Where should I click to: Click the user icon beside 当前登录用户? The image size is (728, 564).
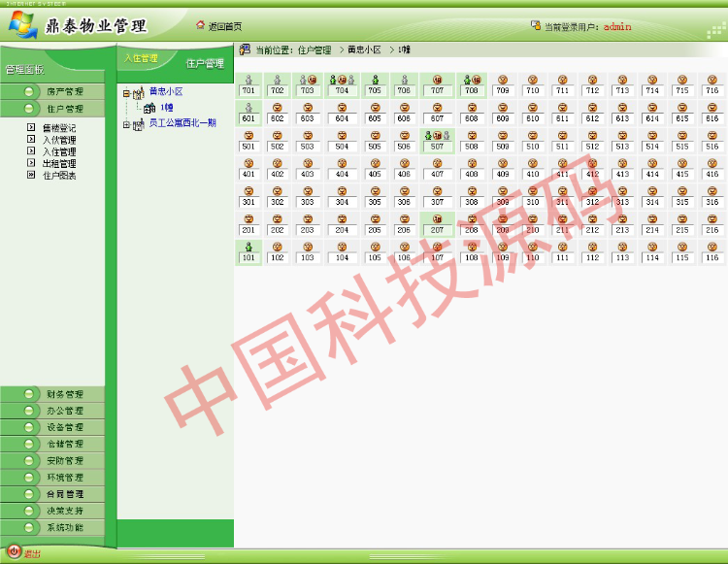click(536, 25)
